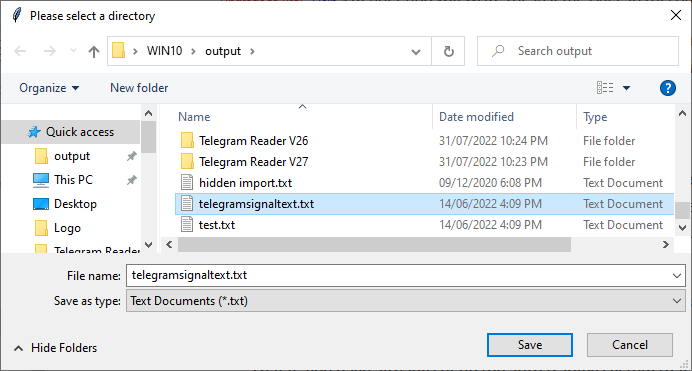Click the hidden import.txt file icon
The image size is (692, 371).
click(187, 183)
